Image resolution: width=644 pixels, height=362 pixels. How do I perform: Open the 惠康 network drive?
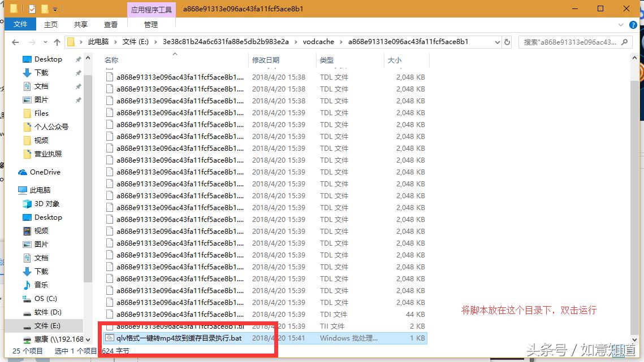point(59,339)
